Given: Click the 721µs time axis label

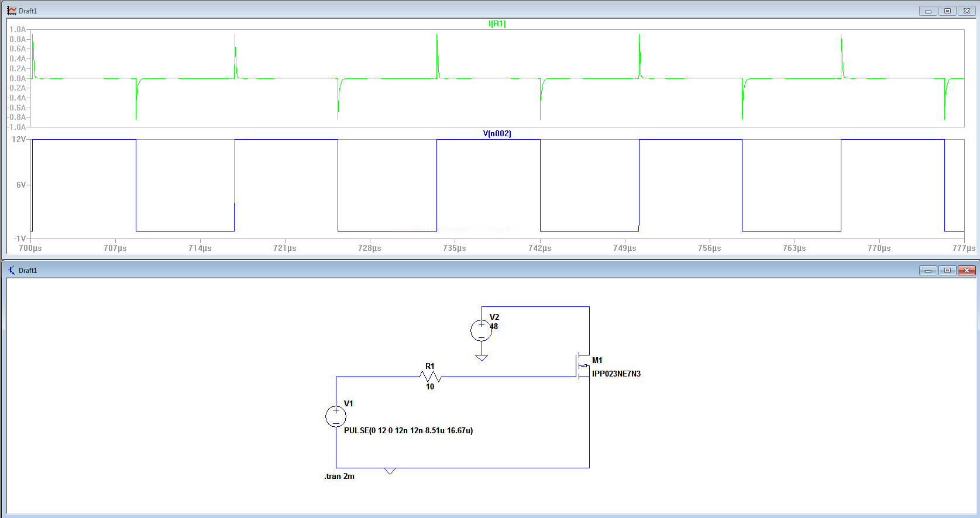Looking at the screenshot, I should pyautogui.click(x=285, y=248).
